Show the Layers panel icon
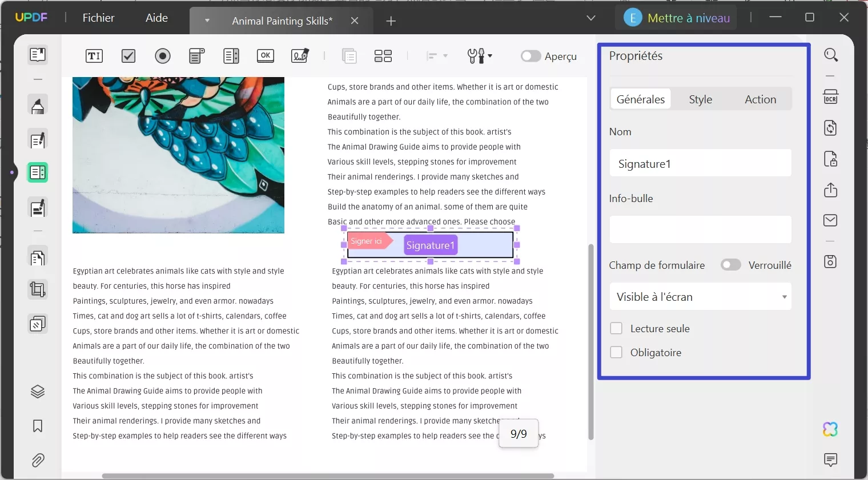 click(x=38, y=392)
